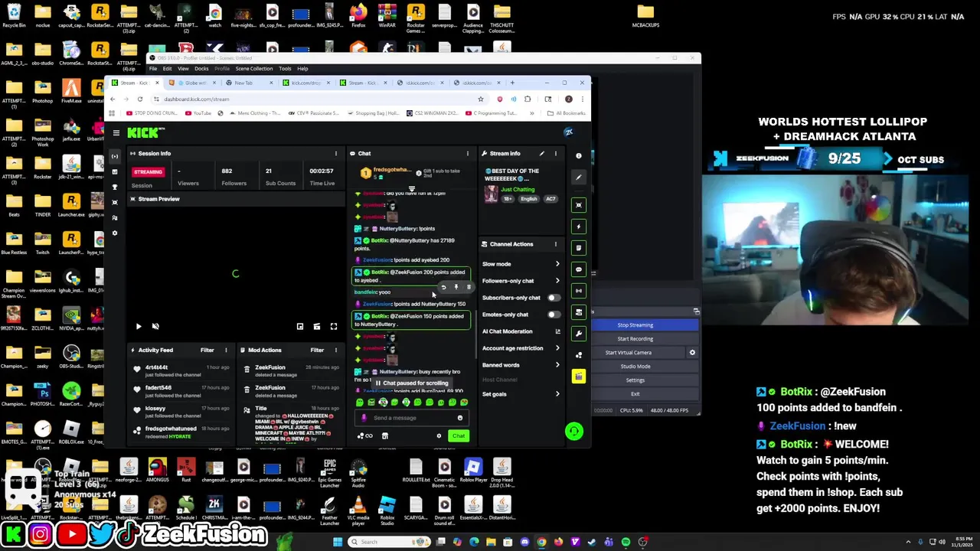Open a new Chrome tab
This screenshot has width=980, height=551.
click(512, 83)
